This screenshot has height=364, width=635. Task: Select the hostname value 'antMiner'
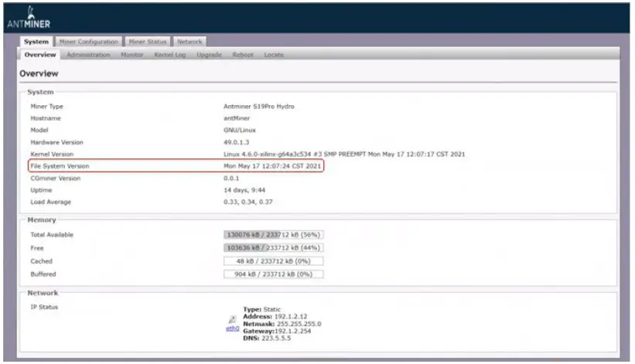[237, 118]
